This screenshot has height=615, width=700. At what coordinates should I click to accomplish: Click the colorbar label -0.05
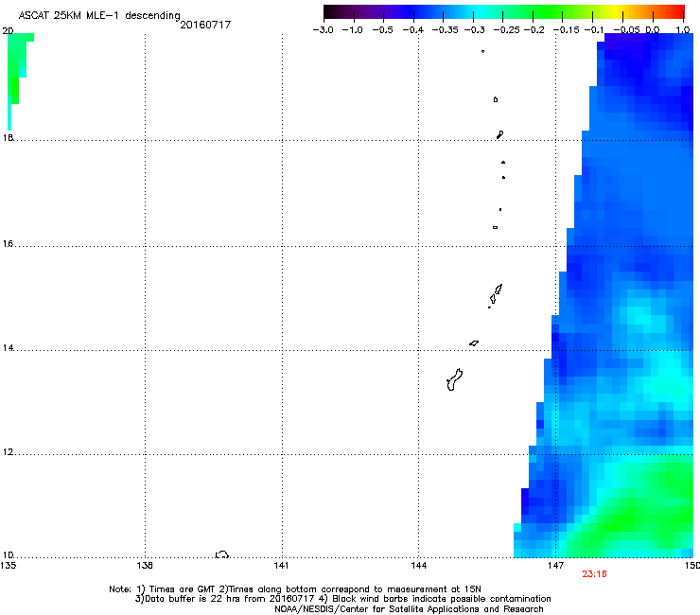(626, 30)
